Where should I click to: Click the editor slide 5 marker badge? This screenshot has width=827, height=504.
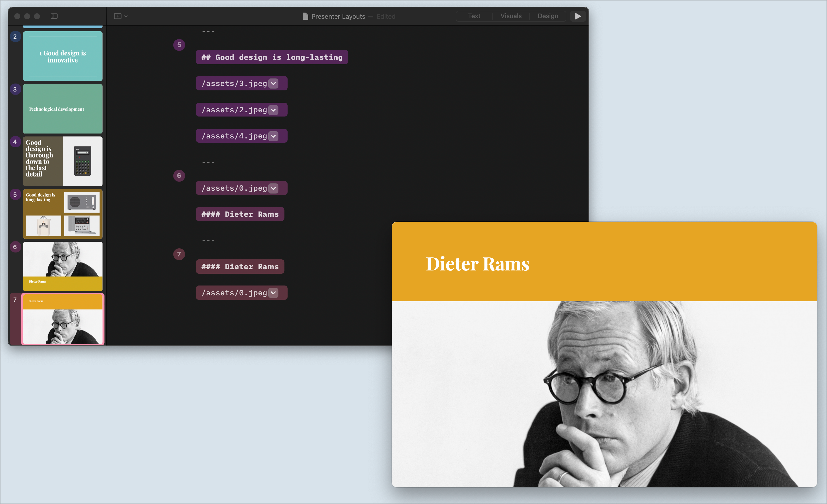(179, 45)
